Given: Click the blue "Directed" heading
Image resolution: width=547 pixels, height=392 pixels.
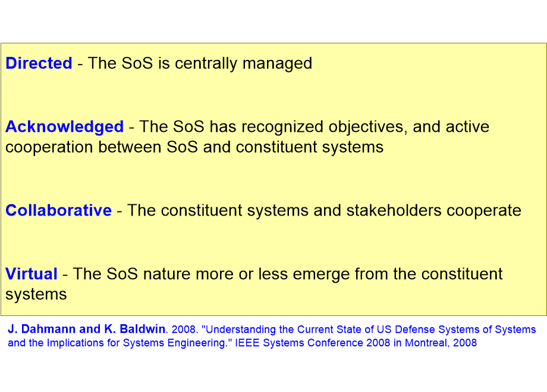Looking at the screenshot, I should [39, 64].
